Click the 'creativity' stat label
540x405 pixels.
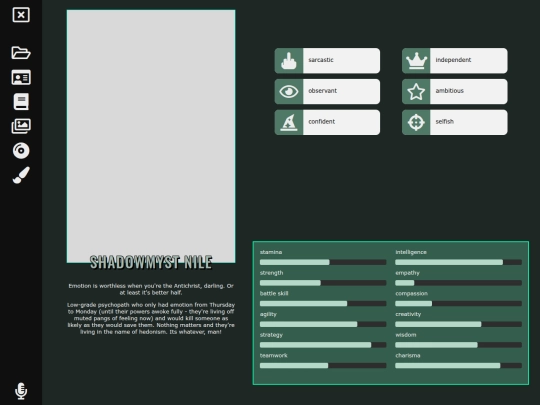click(x=408, y=314)
